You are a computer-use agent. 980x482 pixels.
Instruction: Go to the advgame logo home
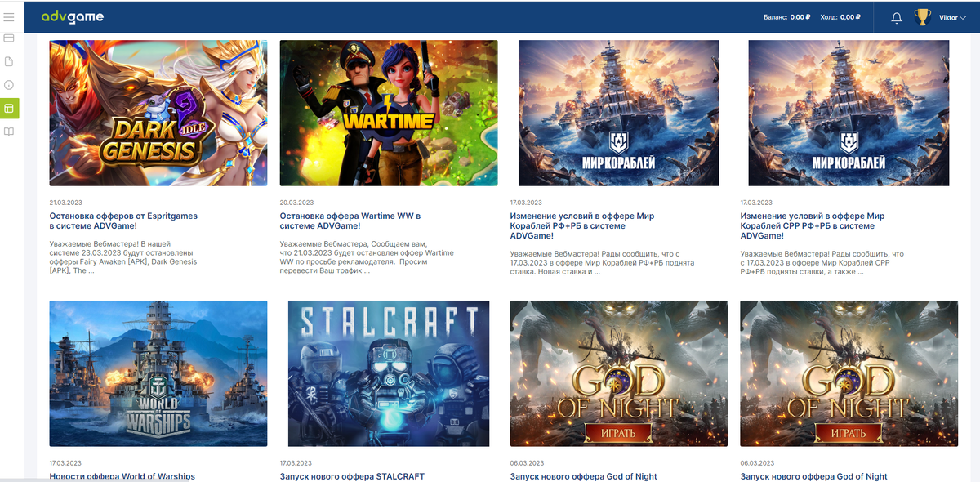click(73, 16)
